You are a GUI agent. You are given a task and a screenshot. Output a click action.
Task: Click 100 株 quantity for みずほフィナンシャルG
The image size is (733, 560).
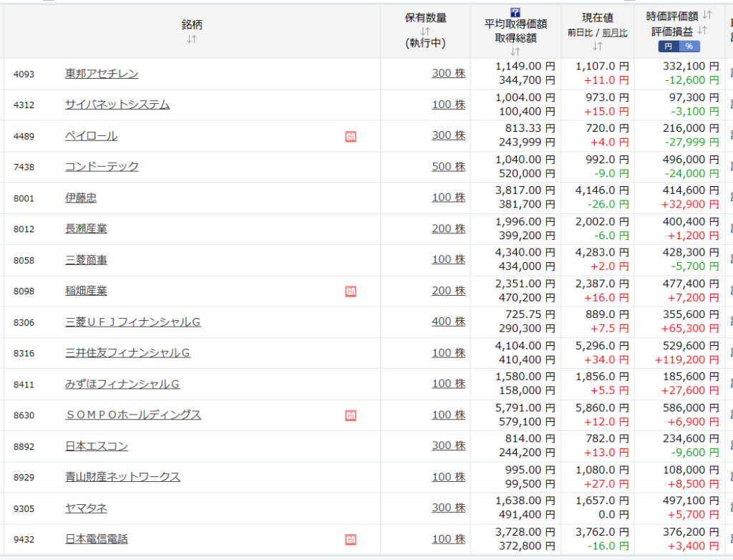pyautogui.click(x=449, y=384)
